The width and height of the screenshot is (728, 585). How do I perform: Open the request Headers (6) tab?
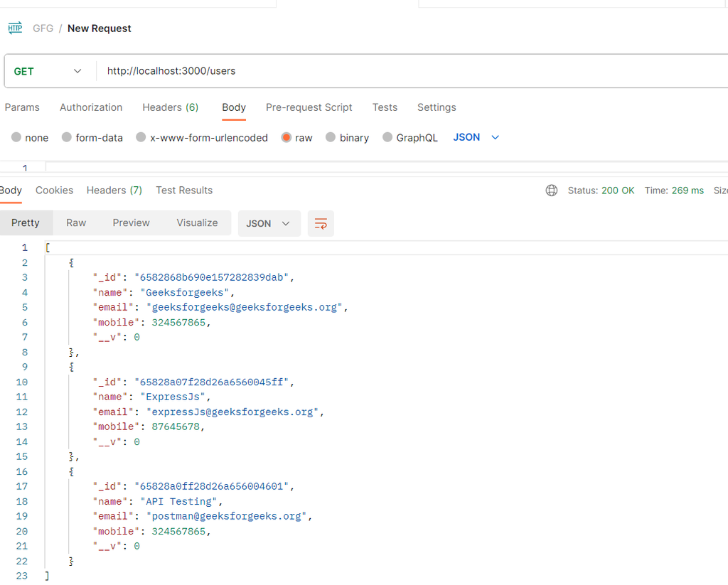pyautogui.click(x=170, y=107)
